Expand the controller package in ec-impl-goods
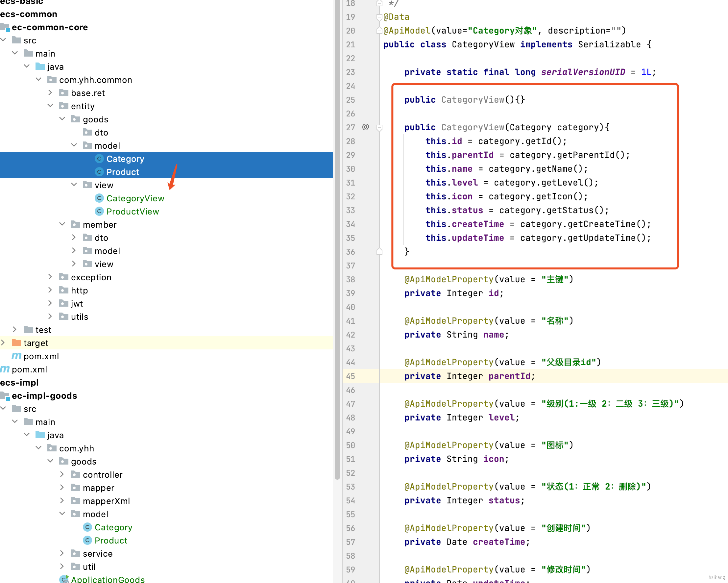This screenshot has height=583, width=728. [x=62, y=474]
